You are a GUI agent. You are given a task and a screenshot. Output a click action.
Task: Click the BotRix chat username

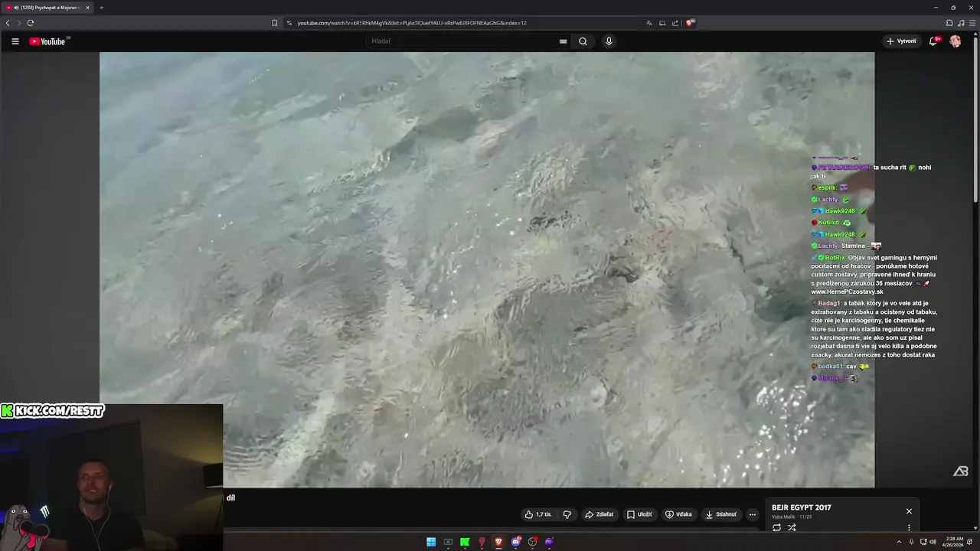835,258
